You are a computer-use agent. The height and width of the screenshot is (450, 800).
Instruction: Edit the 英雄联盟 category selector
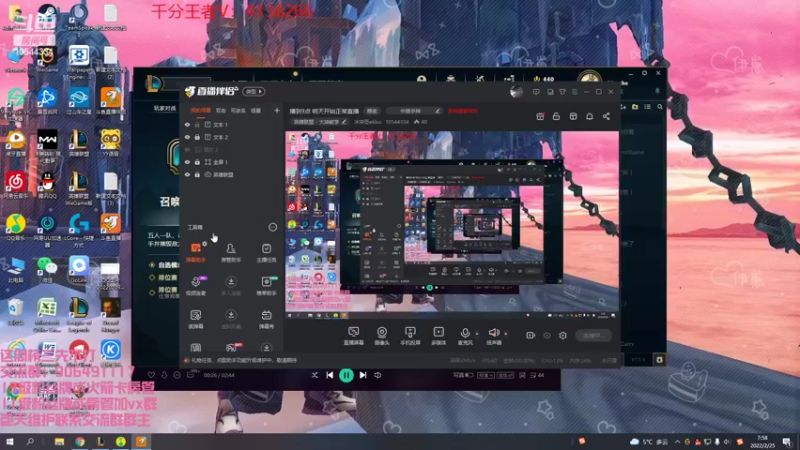coord(319,122)
